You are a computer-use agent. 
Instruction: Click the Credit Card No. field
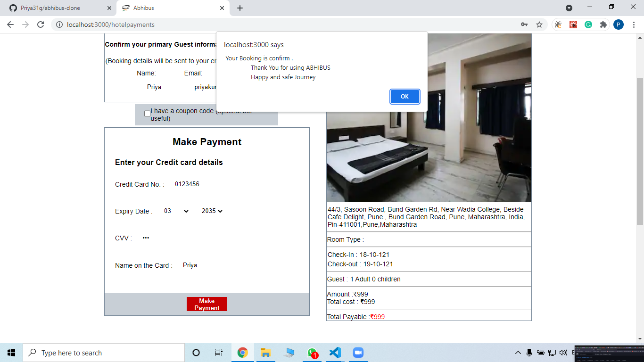tap(207, 184)
